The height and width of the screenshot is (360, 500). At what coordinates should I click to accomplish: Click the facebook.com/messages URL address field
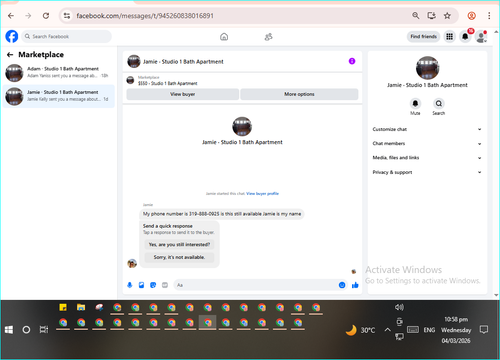145,16
